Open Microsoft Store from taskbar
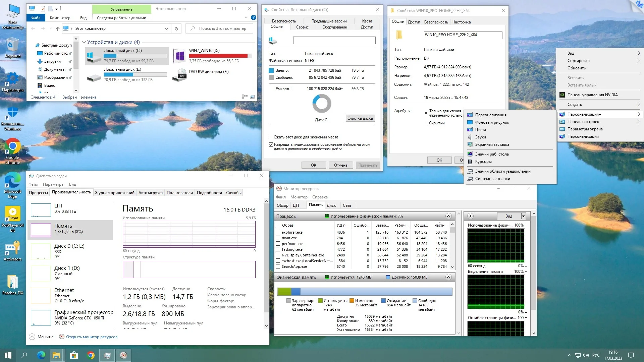This screenshot has width=644, height=362. [x=74, y=355]
